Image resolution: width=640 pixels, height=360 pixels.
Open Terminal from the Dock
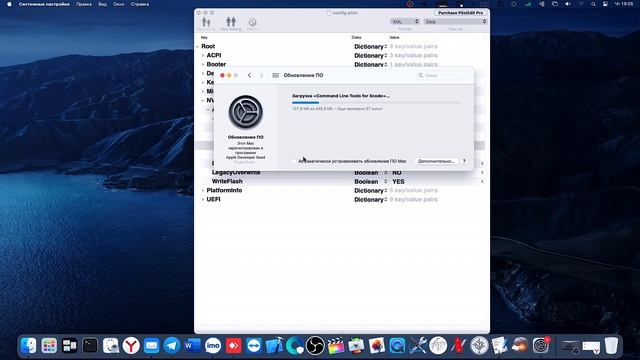point(90,346)
